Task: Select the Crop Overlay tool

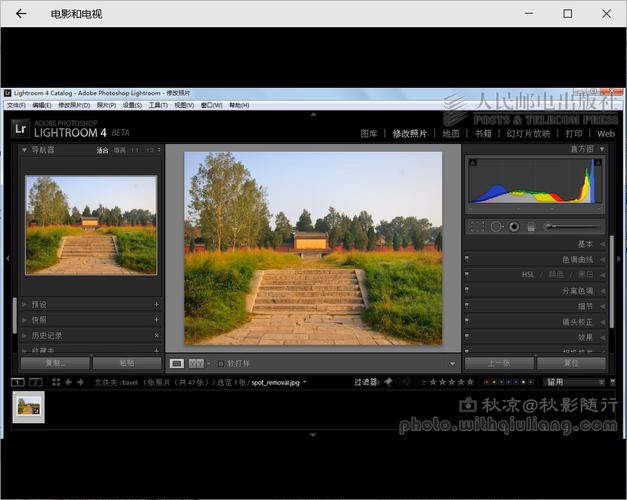Action: coord(477,227)
